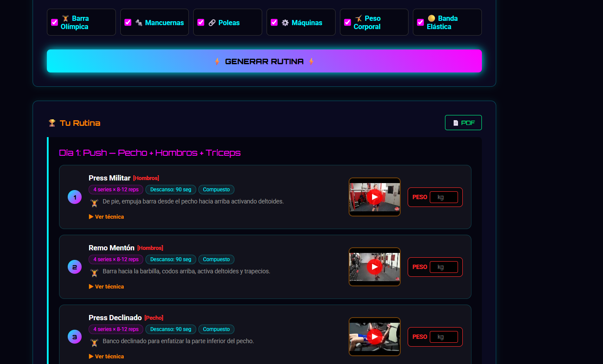Click the gear icon on Máquinas
The image size is (603, 364).
tap(285, 23)
